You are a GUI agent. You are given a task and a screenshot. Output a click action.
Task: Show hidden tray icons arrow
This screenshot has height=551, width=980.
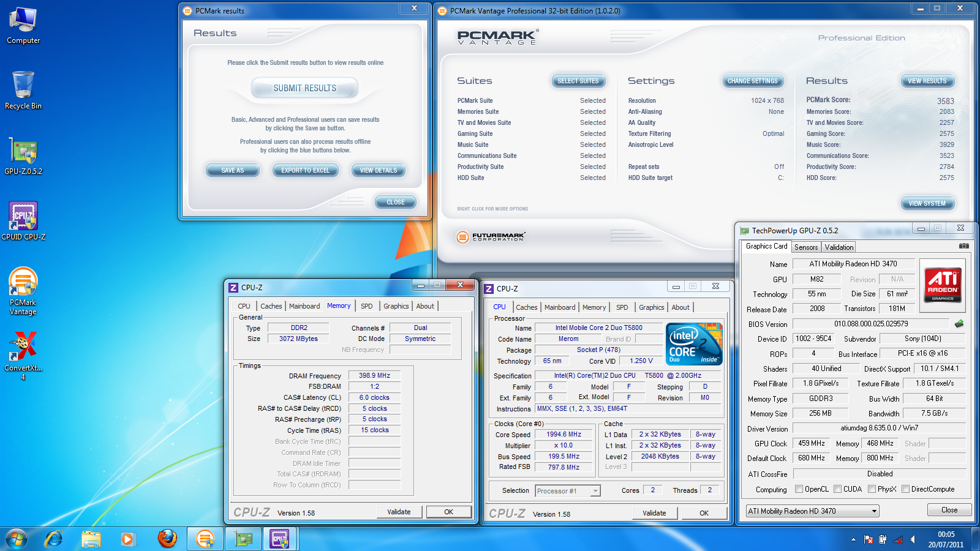(853, 539)
